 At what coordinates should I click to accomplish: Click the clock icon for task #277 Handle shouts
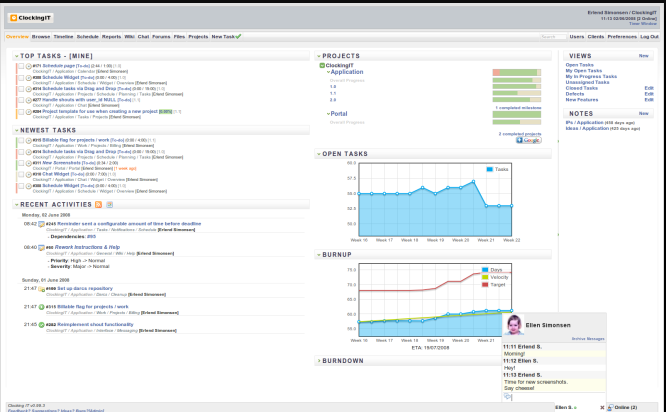pyautogui.click(x=27, y=99)
